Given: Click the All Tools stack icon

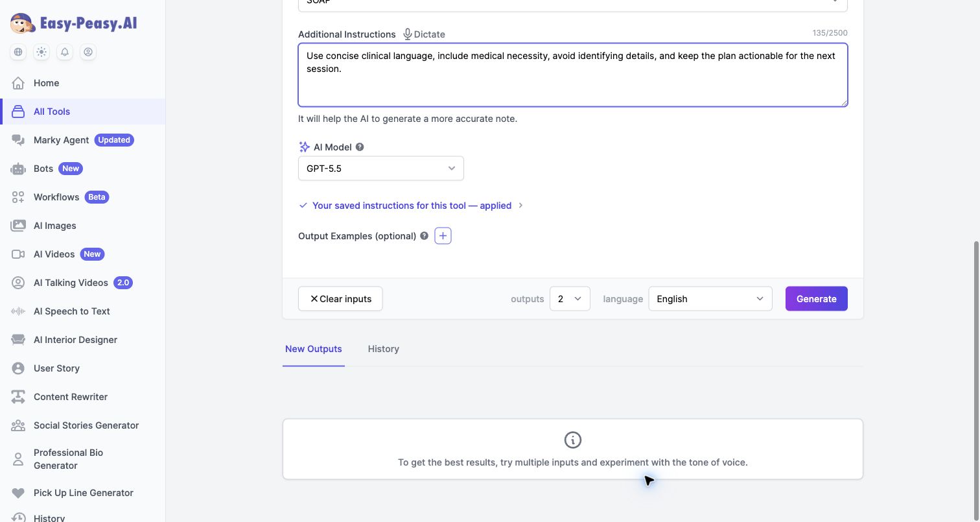Looking at the screenshot, I should [x=18, y=112].
